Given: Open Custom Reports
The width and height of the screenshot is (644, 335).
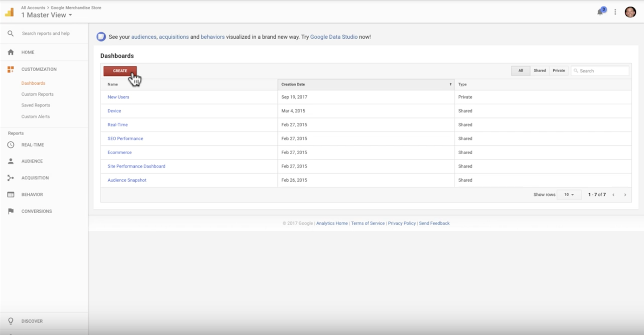Looking at the screenshot, I should [37, 94].
